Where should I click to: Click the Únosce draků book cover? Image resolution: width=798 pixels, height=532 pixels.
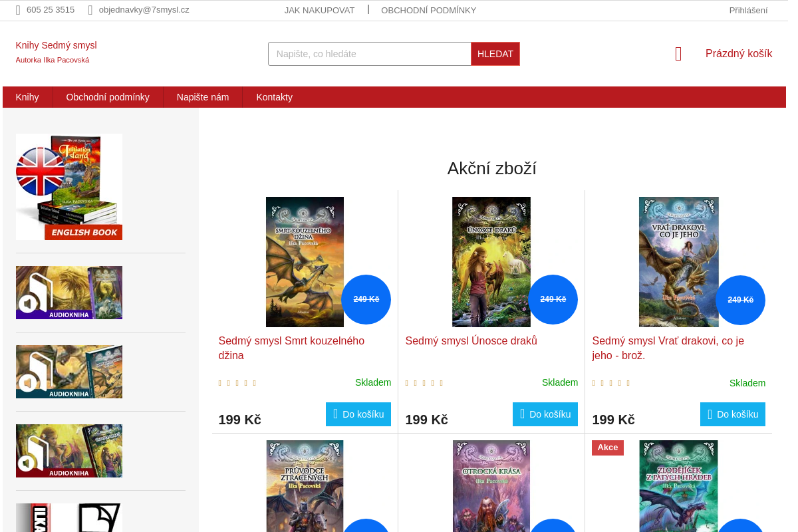click(x=491, y=261)
